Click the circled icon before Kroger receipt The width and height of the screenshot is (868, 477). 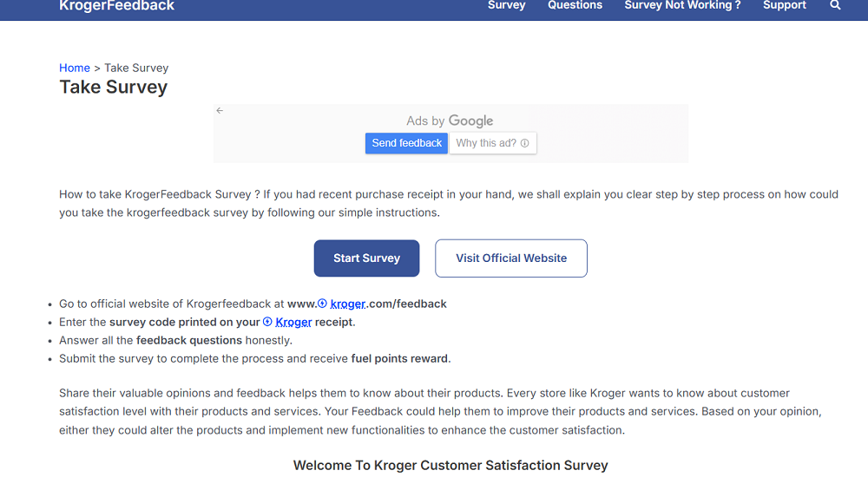tap(267, 322)
